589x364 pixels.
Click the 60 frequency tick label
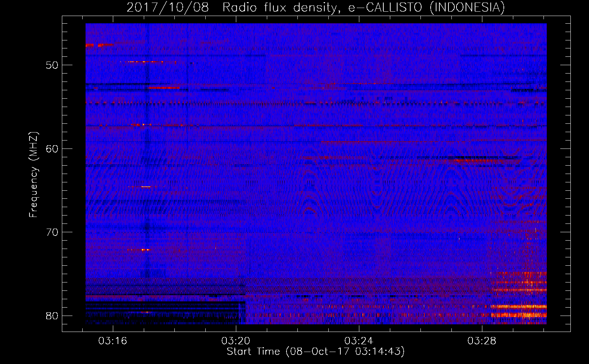(x=52, y=149)
